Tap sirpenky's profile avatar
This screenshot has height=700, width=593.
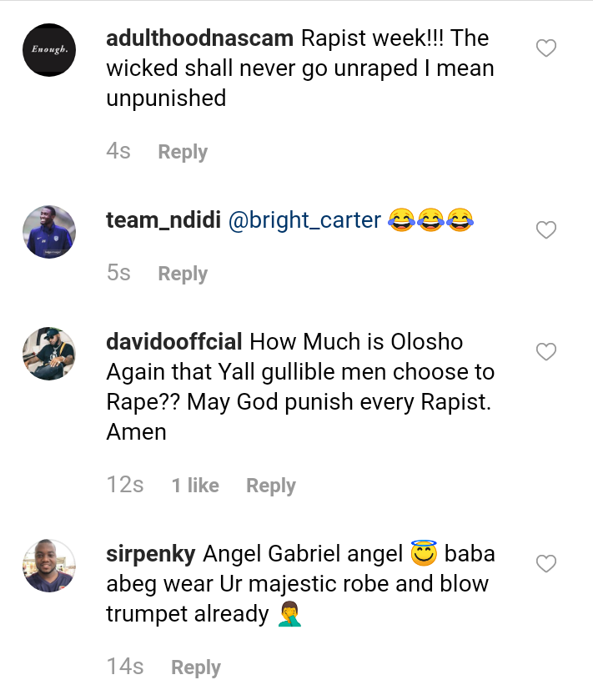(x=49, y=566)
